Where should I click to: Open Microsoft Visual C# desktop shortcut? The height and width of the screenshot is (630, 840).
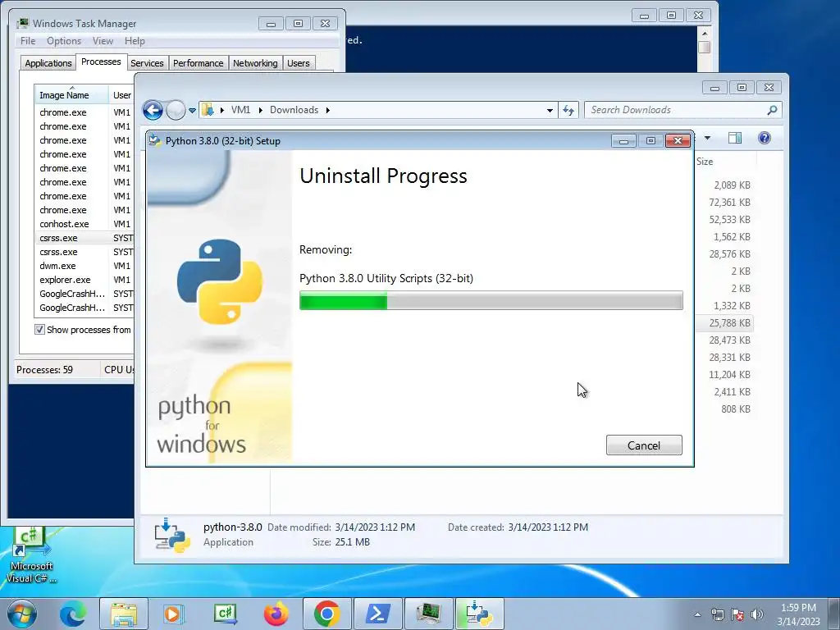pyautogui.click(x=31, y=556)
